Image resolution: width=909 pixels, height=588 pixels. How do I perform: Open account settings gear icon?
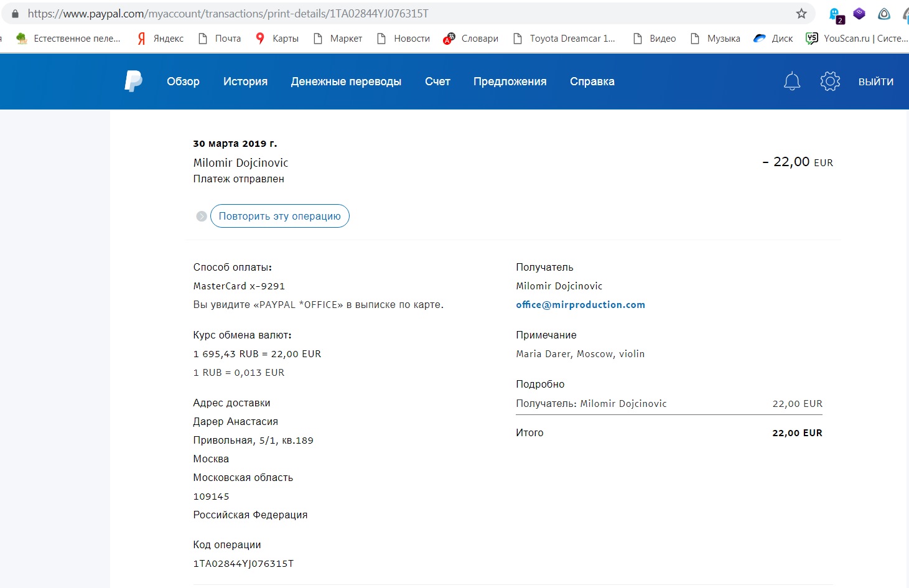click(x=830, y=82)
